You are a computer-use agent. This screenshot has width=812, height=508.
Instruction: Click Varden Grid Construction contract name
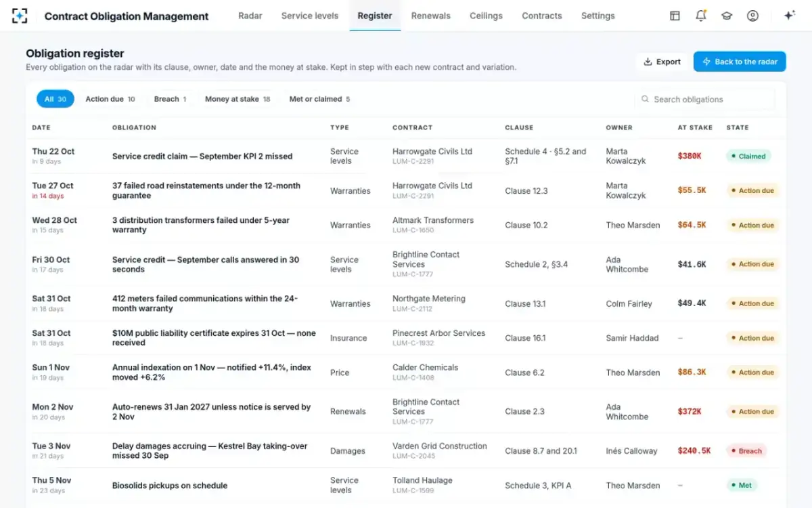[440, 446]
